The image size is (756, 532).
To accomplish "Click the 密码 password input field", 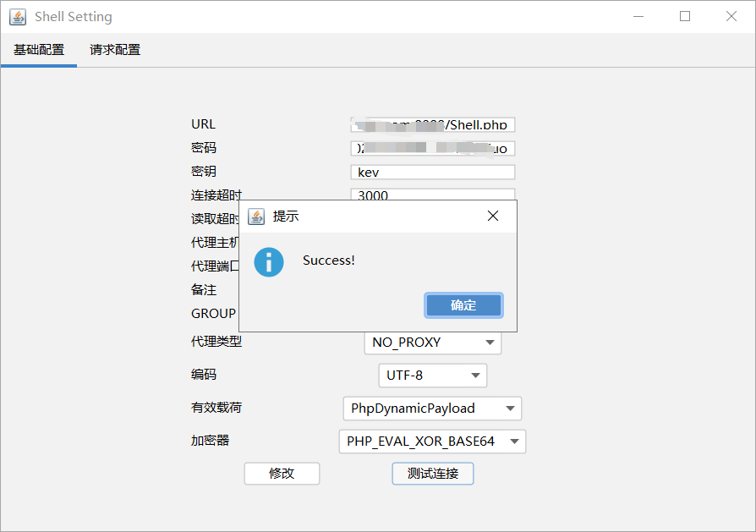I will (x=432, y=148).
